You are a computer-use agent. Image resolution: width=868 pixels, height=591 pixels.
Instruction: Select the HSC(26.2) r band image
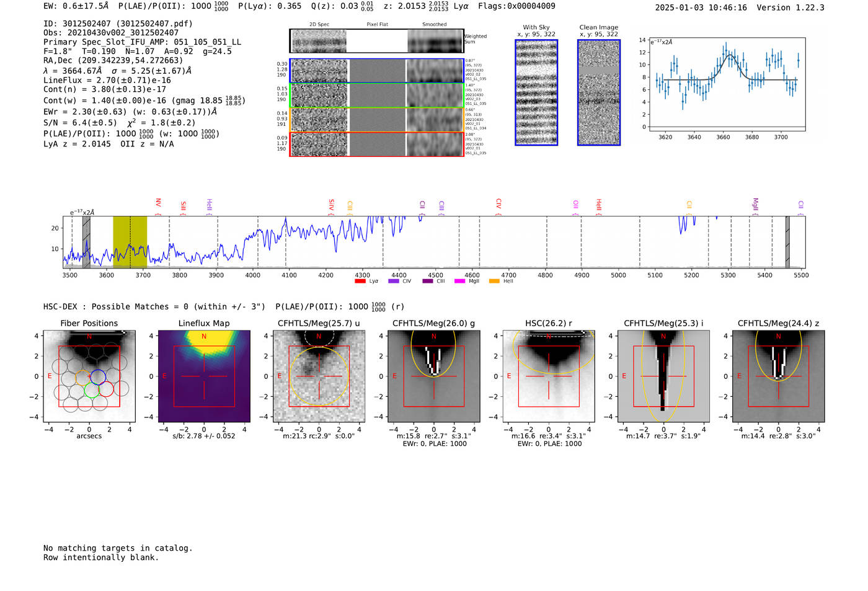(x=549, y=376)
